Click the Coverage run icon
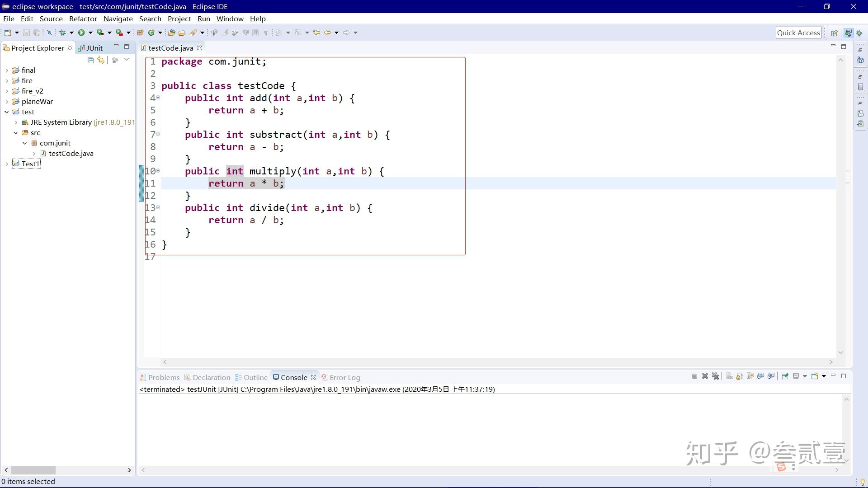868x488 pixels. pyautogui.click(x=100, y=33)
